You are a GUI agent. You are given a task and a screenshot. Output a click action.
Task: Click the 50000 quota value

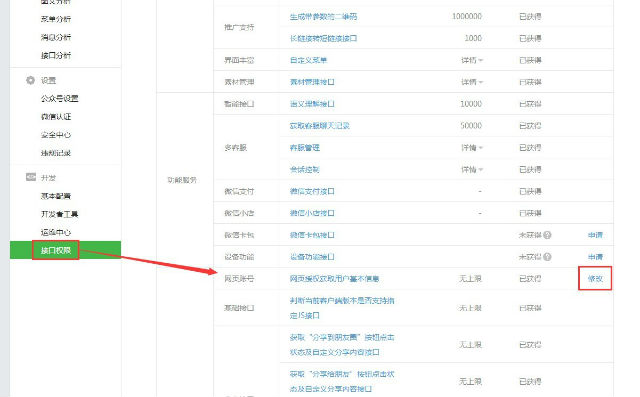click(471, 126)
